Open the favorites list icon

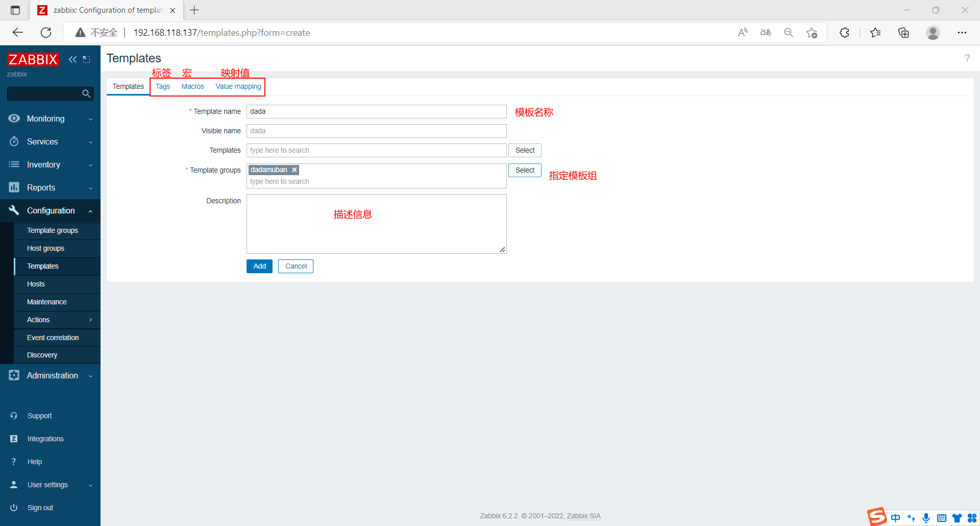pyautogui.click(x=875, y=33)
